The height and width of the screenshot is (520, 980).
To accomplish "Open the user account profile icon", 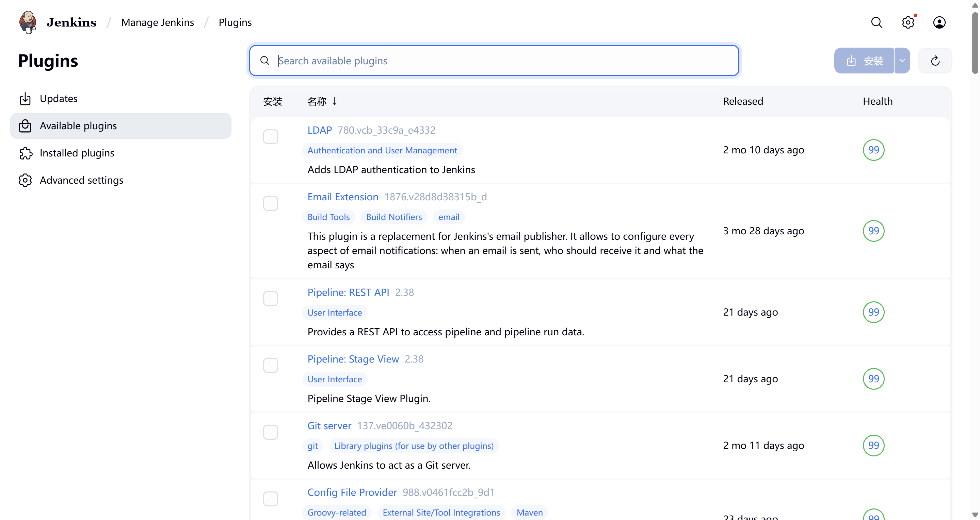I will (x=939, y=22).
